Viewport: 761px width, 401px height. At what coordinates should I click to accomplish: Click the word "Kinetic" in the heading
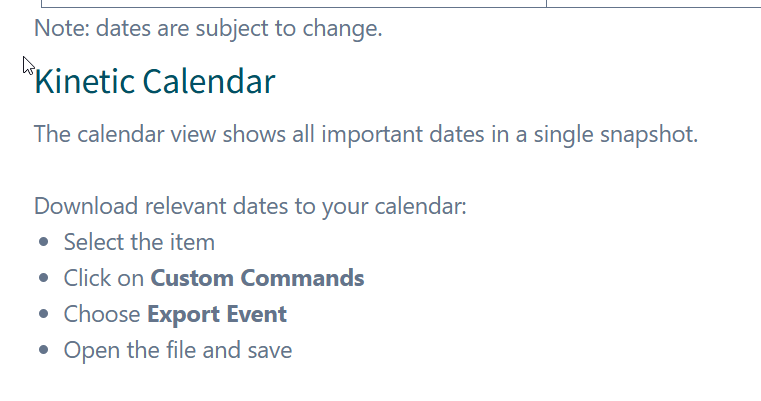83,82
